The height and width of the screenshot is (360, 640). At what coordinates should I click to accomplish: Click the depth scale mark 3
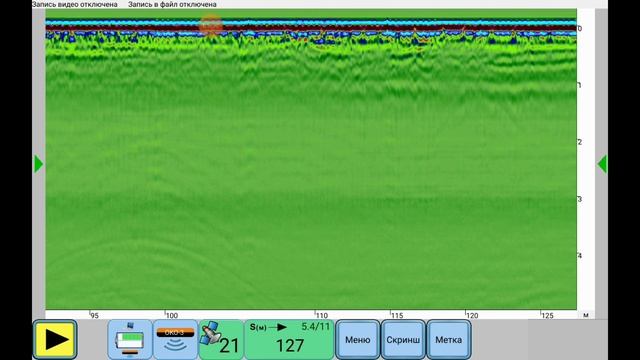(580, 199)
